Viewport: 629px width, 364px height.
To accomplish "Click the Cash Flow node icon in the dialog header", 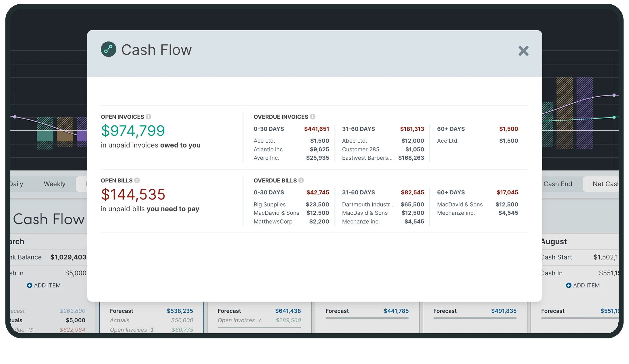I will click(108, 49).
